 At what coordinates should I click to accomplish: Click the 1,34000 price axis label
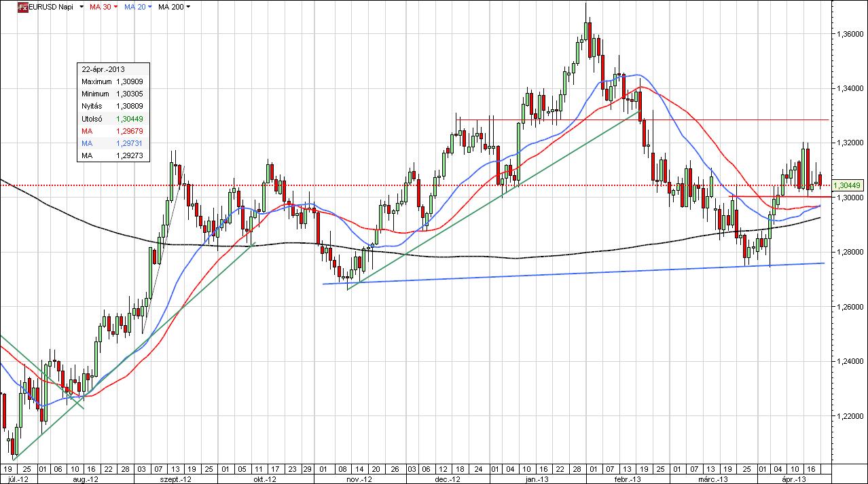[850, 88]
